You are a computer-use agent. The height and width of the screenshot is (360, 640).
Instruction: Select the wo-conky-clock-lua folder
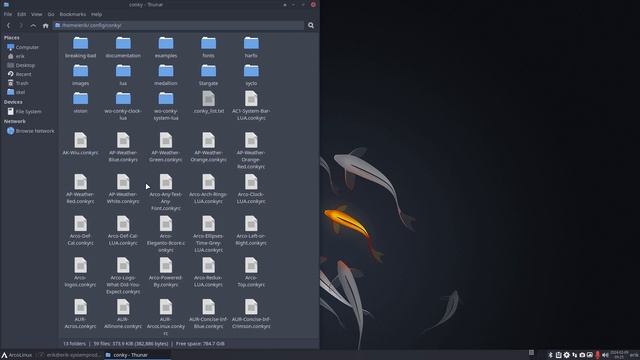[123, 98]
